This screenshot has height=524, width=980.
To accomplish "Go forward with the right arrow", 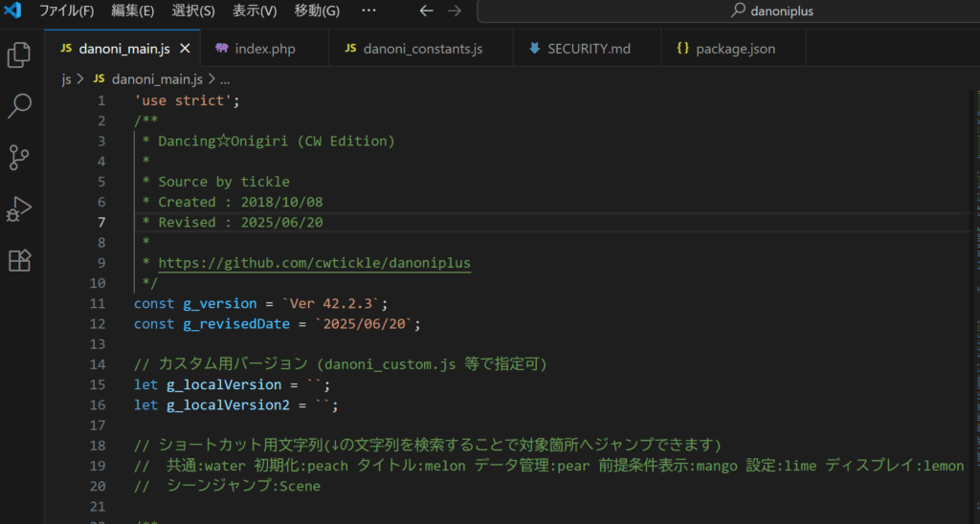I will [455, 11].
